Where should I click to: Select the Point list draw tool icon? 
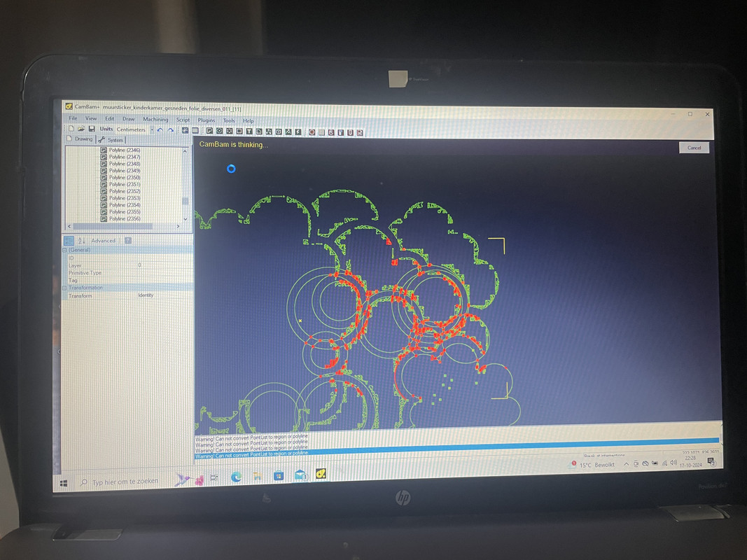point(229,131)
